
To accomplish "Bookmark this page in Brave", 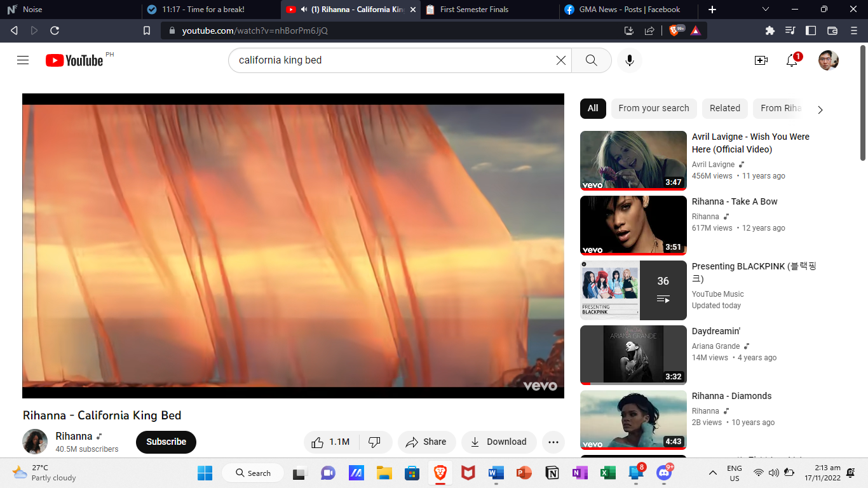I will point(147,30).
